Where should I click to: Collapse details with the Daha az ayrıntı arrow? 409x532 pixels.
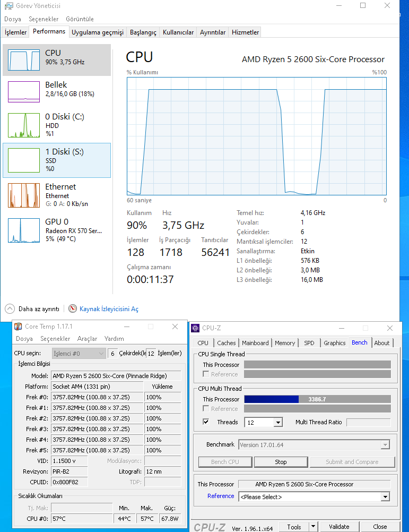tap(10, 309)
